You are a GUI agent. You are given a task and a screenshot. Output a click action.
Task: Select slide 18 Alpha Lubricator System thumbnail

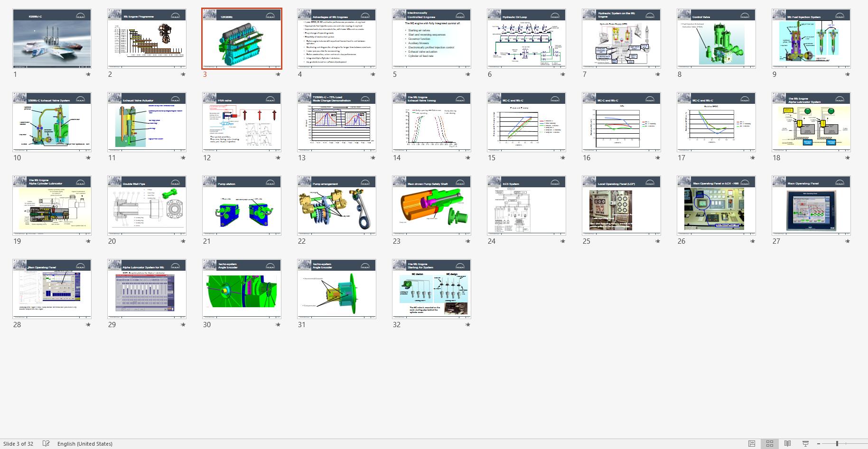[812, 122]
